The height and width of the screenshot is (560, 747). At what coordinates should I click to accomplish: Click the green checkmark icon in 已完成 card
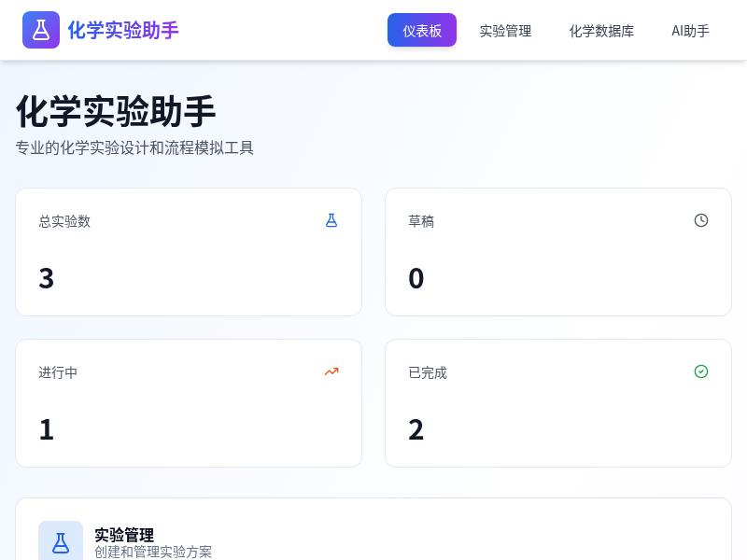(x=701, y=371)
